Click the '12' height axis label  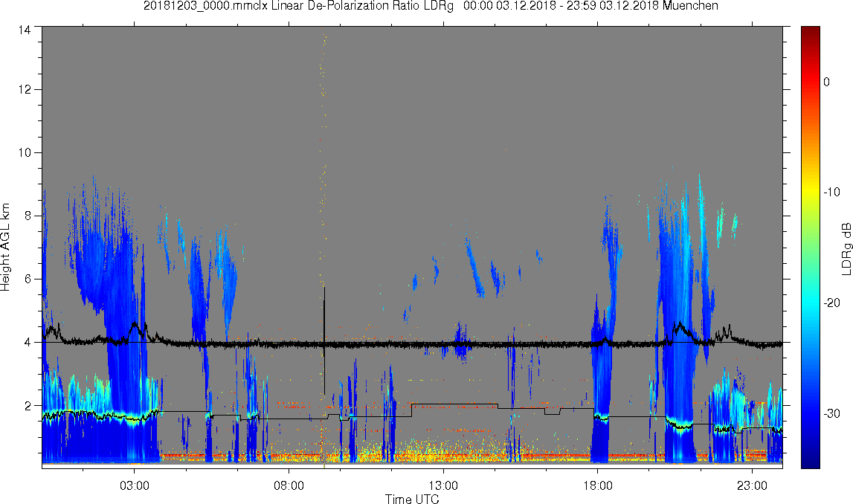25,90
